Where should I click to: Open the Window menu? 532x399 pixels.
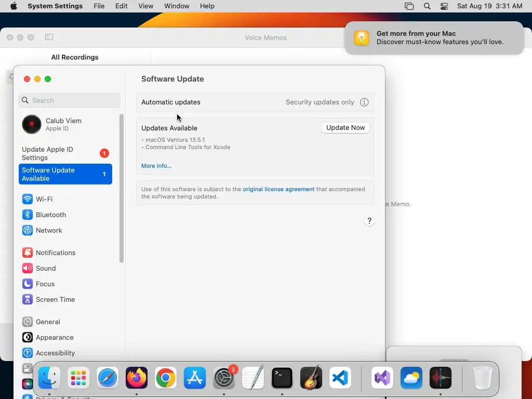pos(177,6)
